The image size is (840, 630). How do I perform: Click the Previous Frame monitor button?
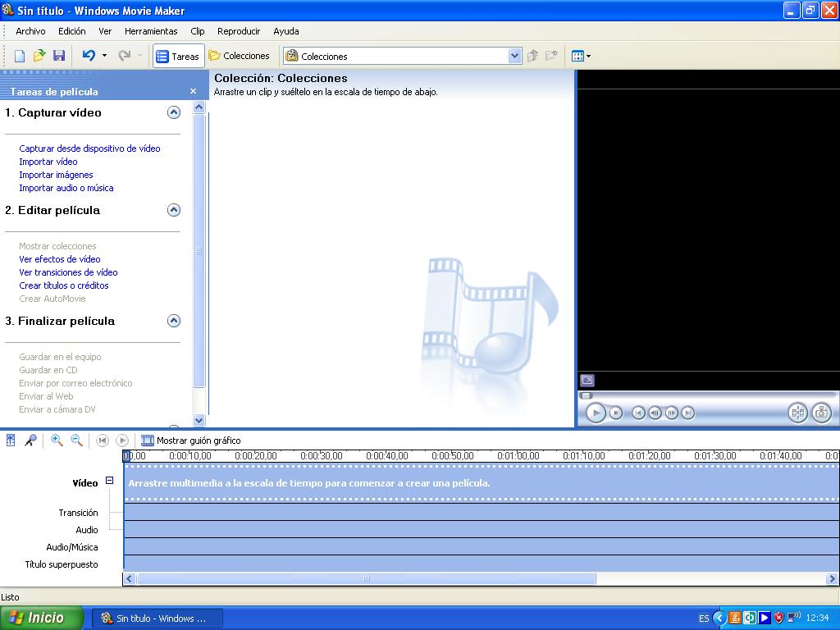pos(655,413)
